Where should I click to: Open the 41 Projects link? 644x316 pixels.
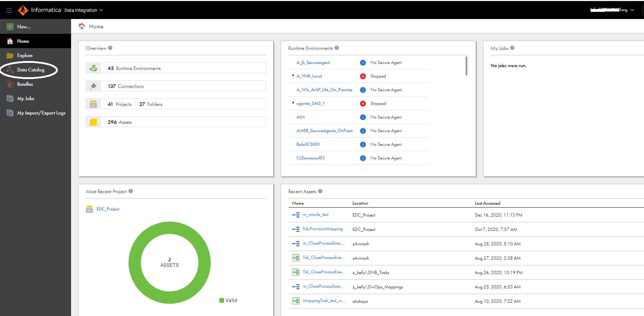[x=120, y=104]
